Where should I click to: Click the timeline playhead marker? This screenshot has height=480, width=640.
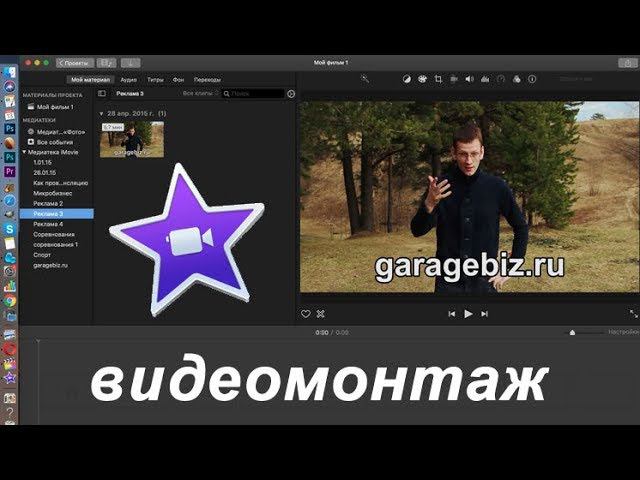[x=38, y=340]
